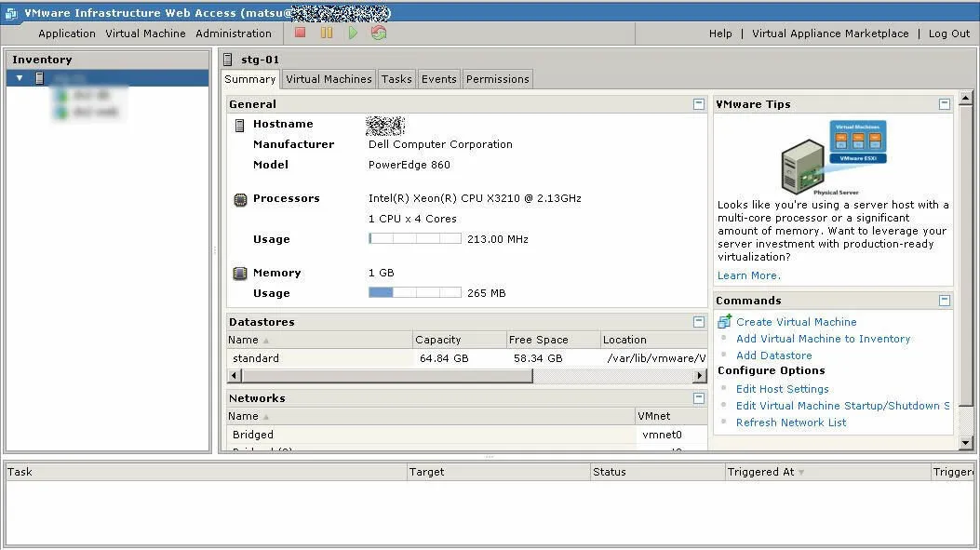Click Edit Host Settings link

click(782, 389)
